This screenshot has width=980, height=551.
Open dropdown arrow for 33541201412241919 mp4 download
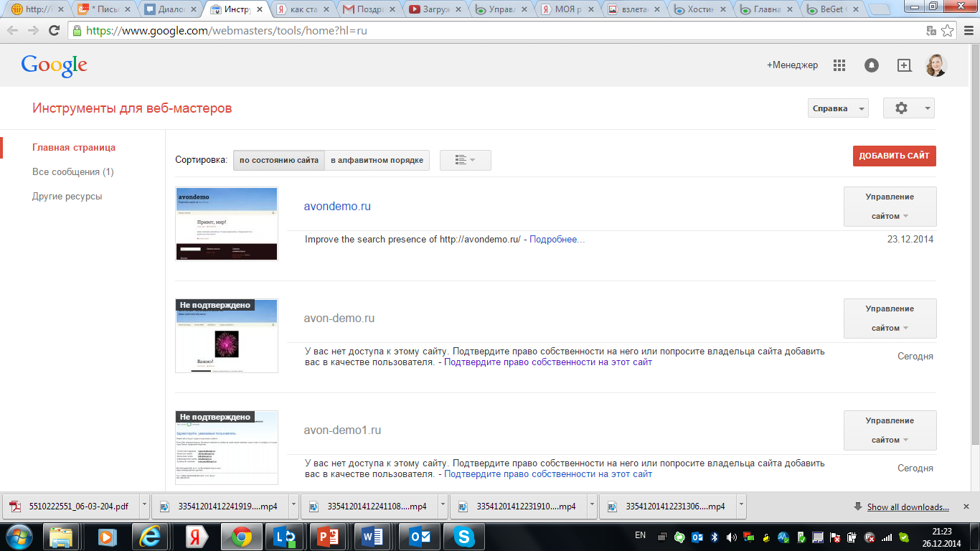click(293, 506)
